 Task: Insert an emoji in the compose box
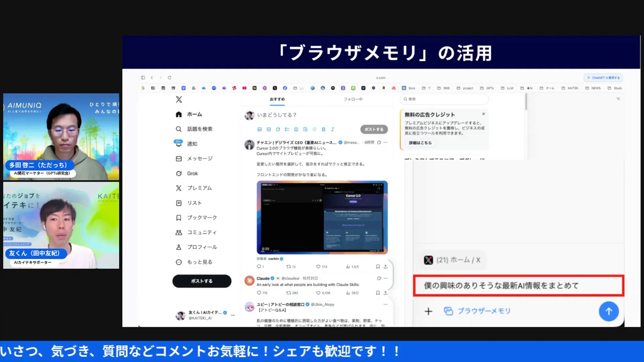click(296, 129)
